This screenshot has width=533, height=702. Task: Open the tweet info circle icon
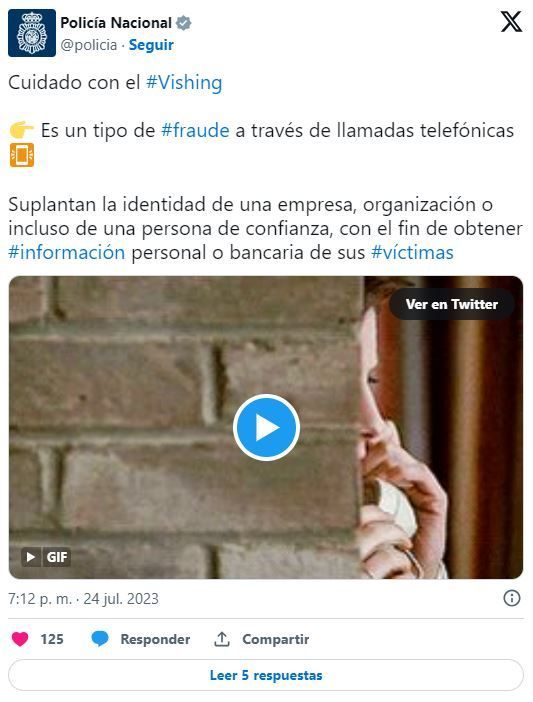click(x=512, y=598)
